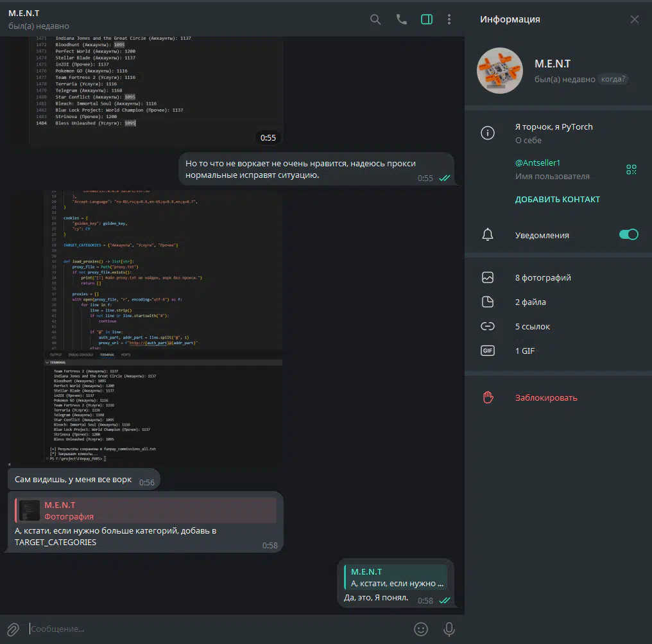The height and width of the screenshot is (644, 652).
Task: Attach a file with the paperclip icon
Action: click(13, 629)
